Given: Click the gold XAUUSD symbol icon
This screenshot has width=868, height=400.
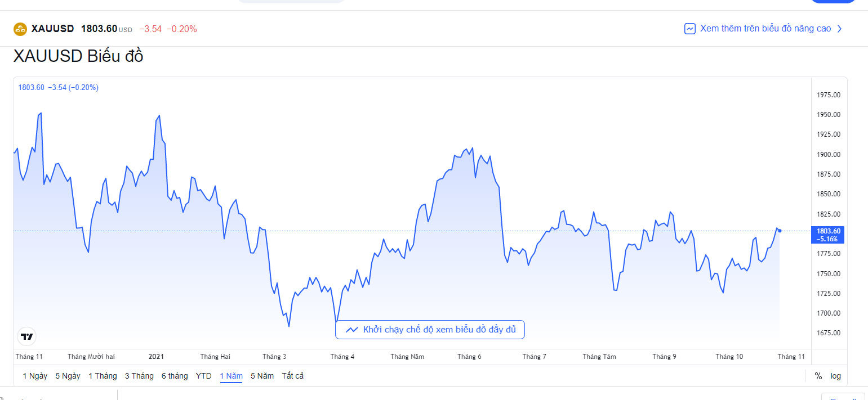Looking at the screenshot, I should (x=20, y=29).
